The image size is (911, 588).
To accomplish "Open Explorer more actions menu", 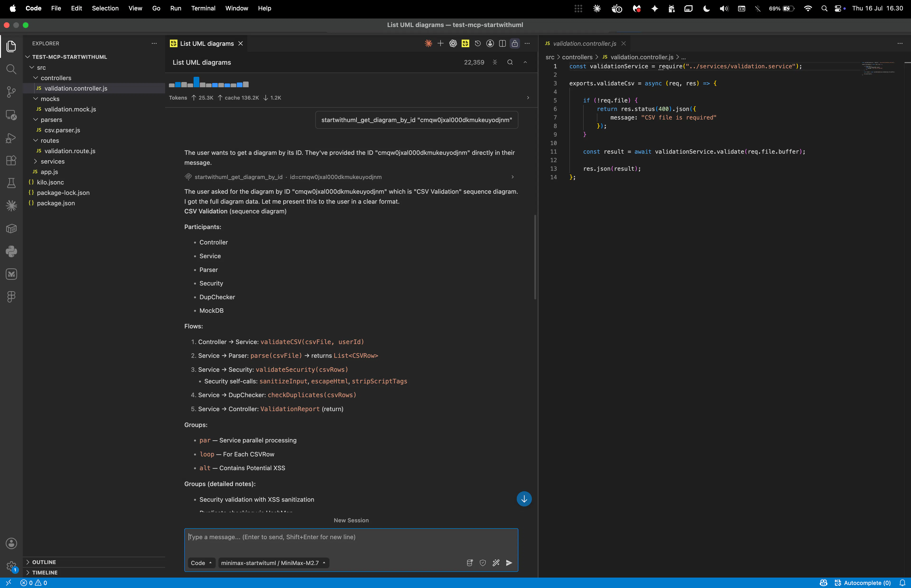I will click(x=154, y=44).
